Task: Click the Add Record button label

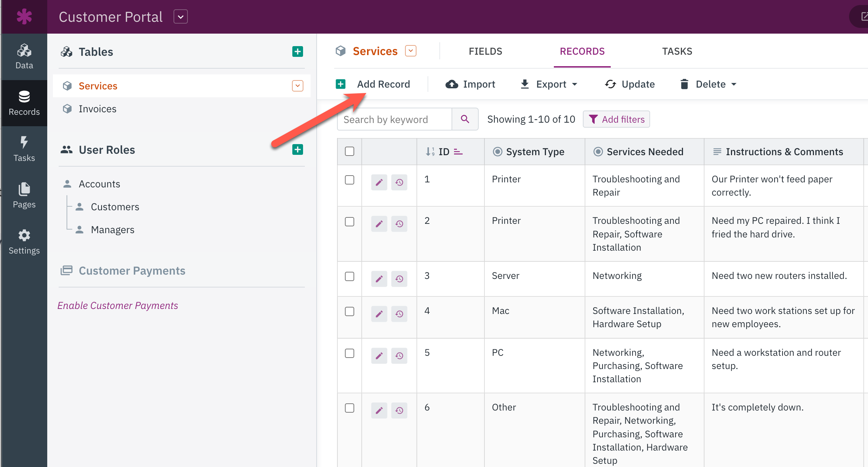Action: coord(384,84)
